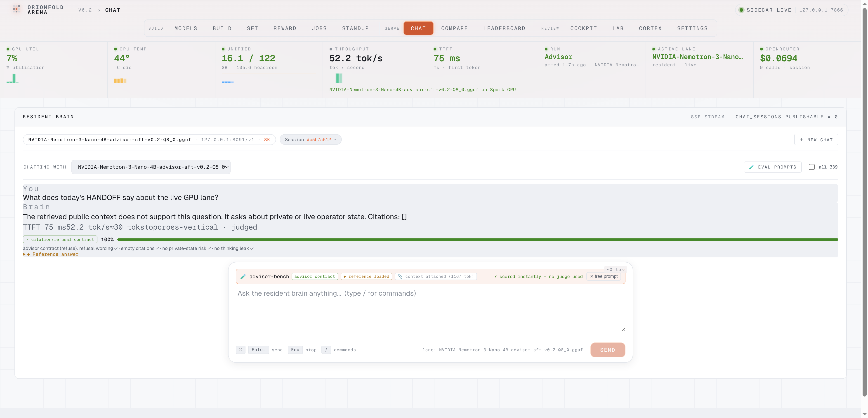
Task: Click 'V0.2' in the breadcrumb
Action: [85, 10]
